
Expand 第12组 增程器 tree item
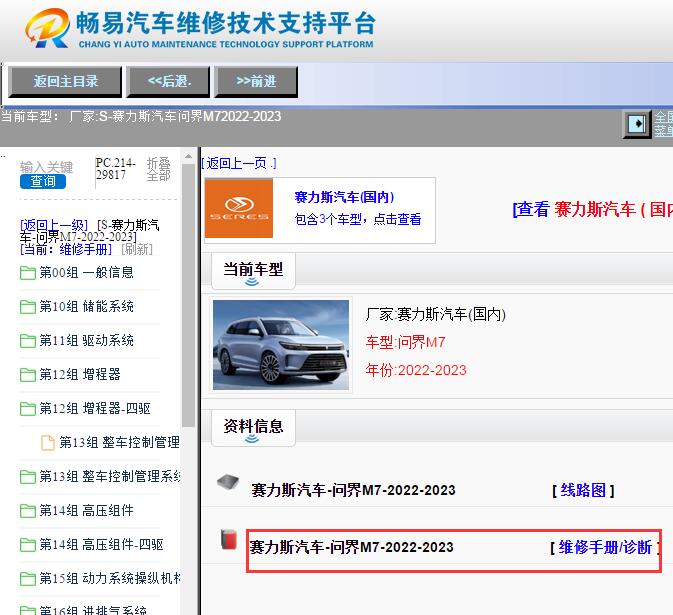click(80, 375)
